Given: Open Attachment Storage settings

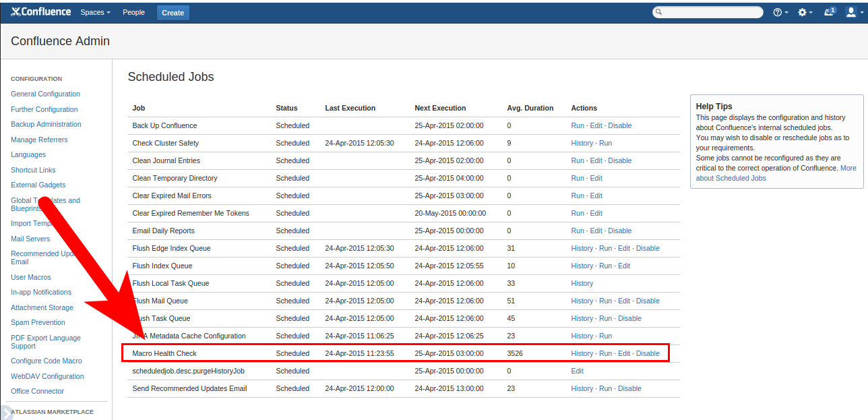Looking at the screenshot, I should [42, 307].
